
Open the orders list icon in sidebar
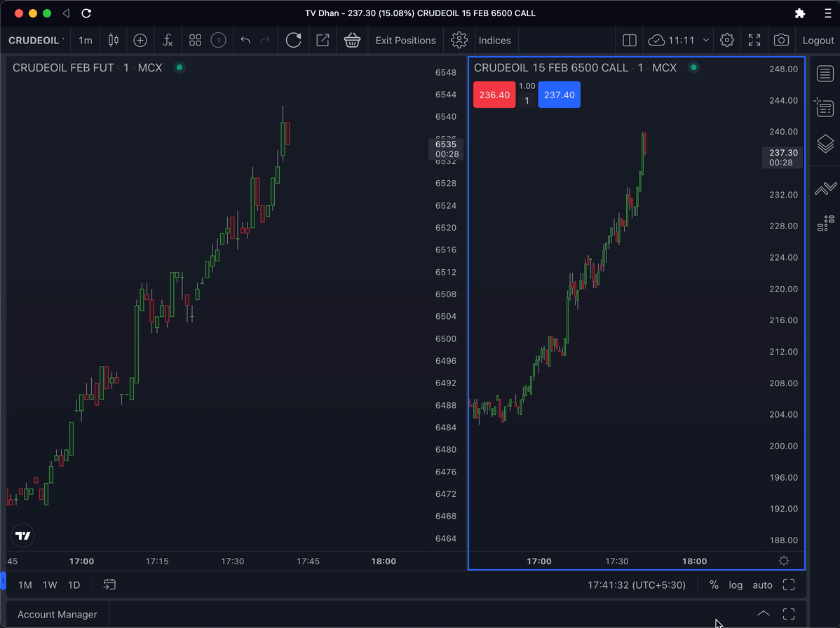pyautogui.click(x=825, y=108)
